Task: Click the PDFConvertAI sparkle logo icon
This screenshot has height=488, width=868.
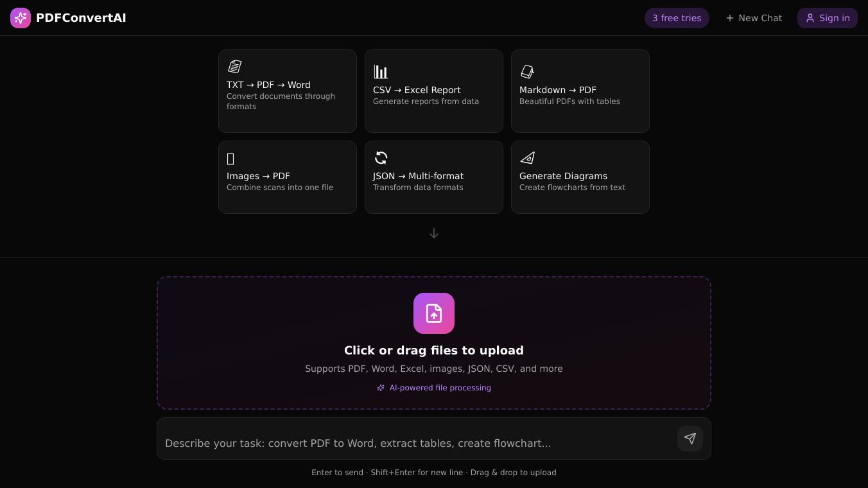Action: (21, 18)
